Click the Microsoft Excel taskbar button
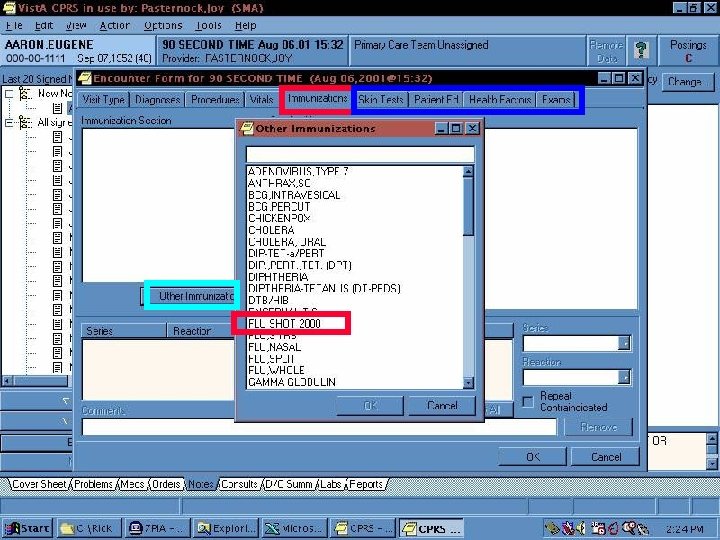The height and width of the screenshot is (540, 720). tap(294, 529)
